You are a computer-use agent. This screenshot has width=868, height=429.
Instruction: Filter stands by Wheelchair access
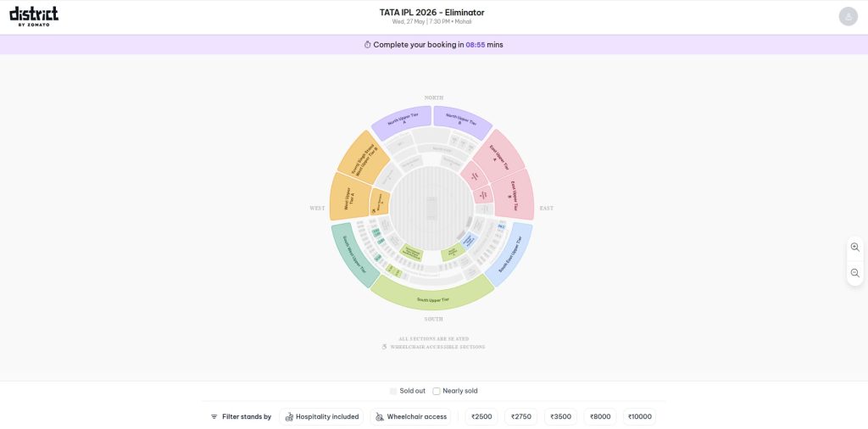pyautogui.click(x=411, y=417)
